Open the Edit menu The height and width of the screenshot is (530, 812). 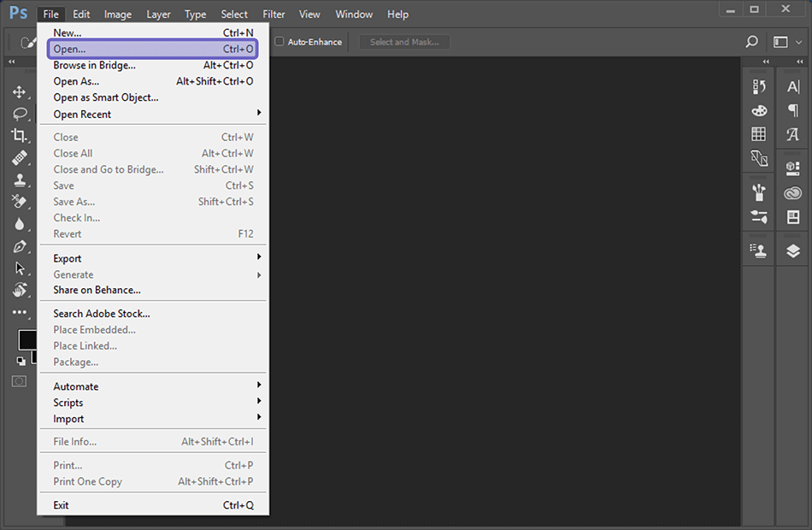coord(81,14)
